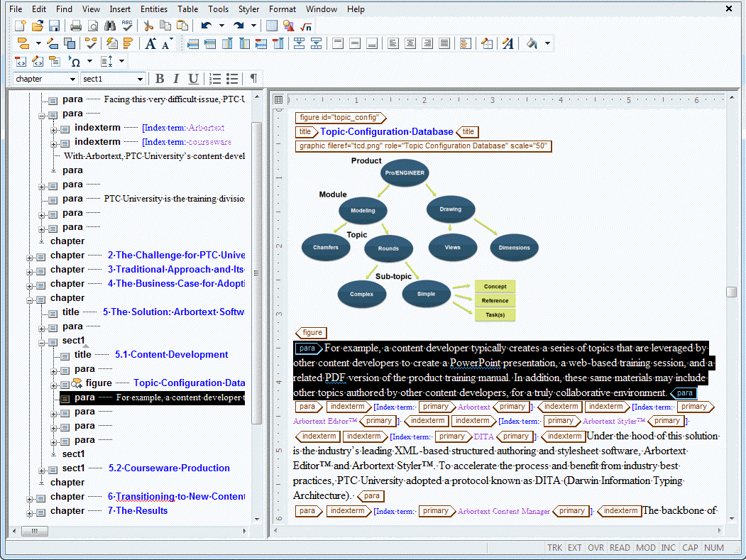Screen dimensions: 746x560
Task: Center align text in the toolbar
Action: [410, 44]
